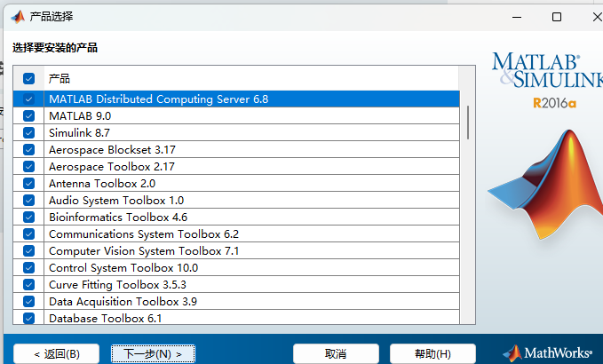Close the 产品选择 installer window
603x364 pixels.
pyautogui.click(x=598, y=17)
